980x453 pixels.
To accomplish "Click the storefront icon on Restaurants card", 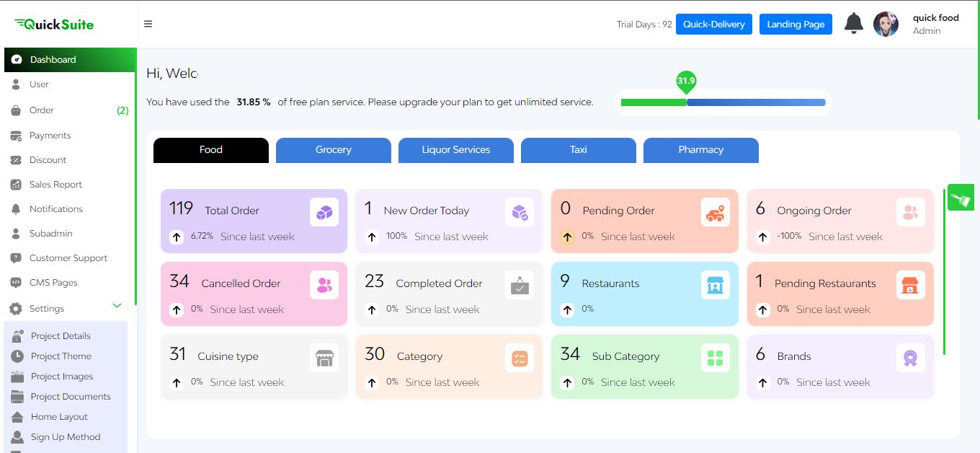I will (715, 285).
